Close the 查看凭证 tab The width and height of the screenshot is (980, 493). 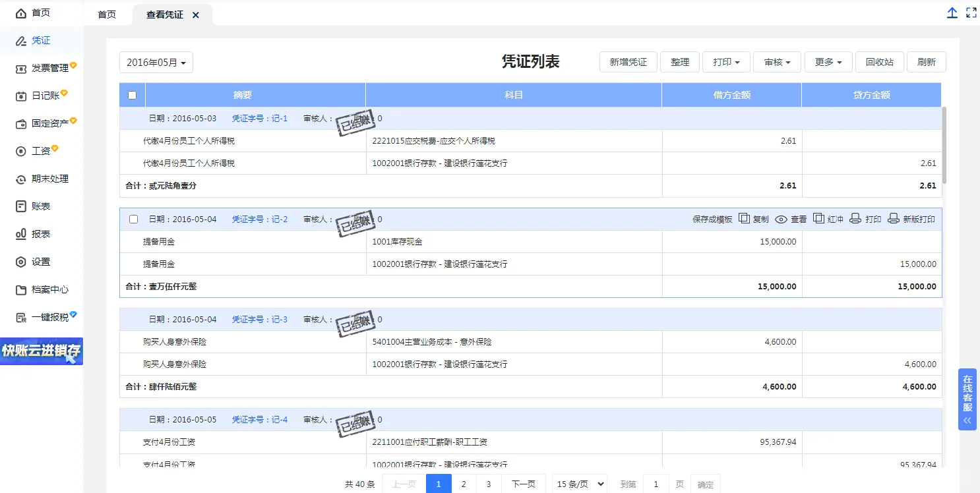pos(196,14)
